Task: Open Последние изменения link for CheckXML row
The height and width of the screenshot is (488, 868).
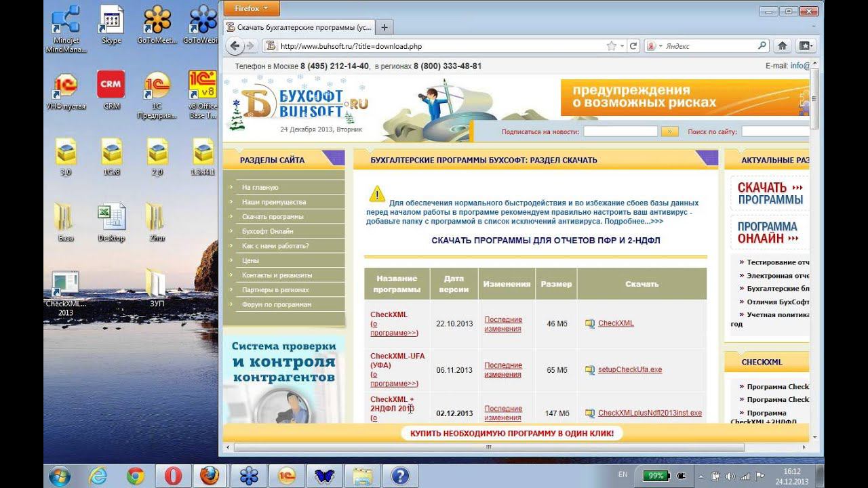Action: coord(503,324)
